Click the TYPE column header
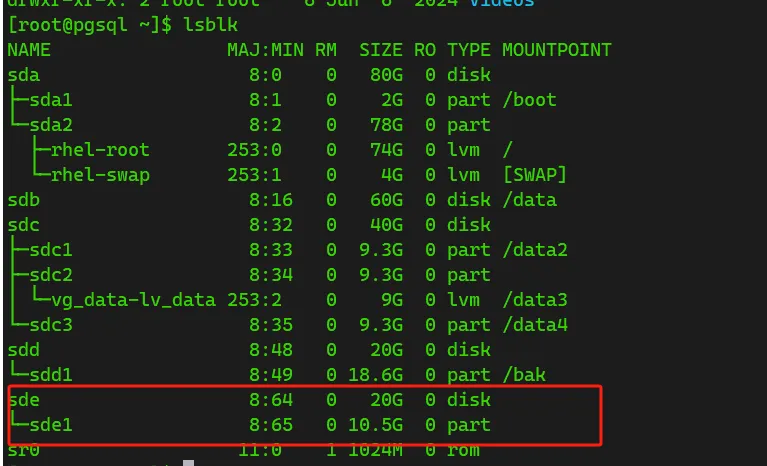The height and width of the screenshot is (466, 767). 469,50
